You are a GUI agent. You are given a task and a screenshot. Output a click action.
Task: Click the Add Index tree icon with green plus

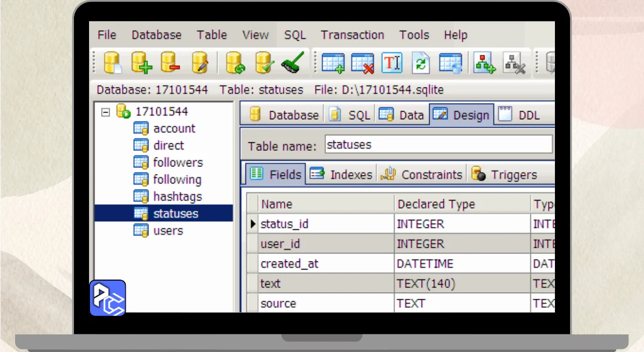click(x=485, y=63)
